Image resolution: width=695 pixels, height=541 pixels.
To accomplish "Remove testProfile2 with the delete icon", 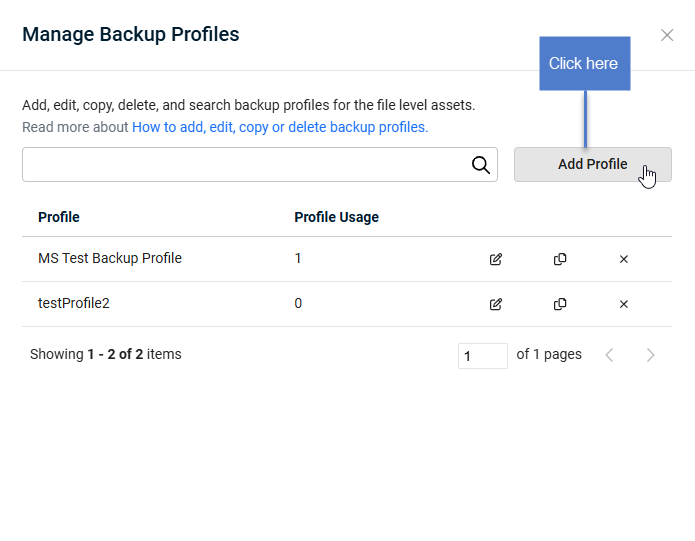I will click(x=624, y=304).
